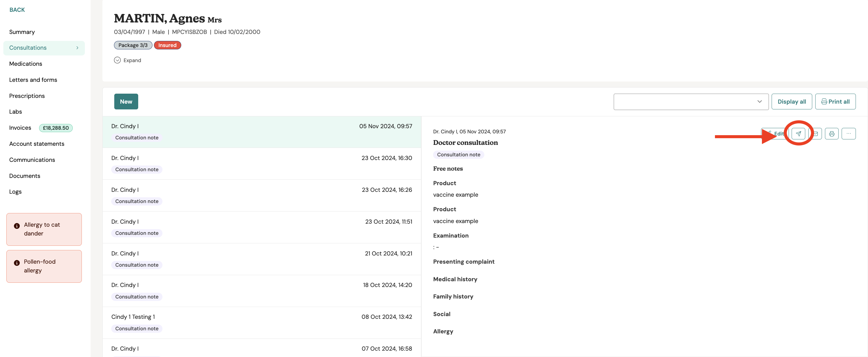Open Account statements

[x=37, y=143]
